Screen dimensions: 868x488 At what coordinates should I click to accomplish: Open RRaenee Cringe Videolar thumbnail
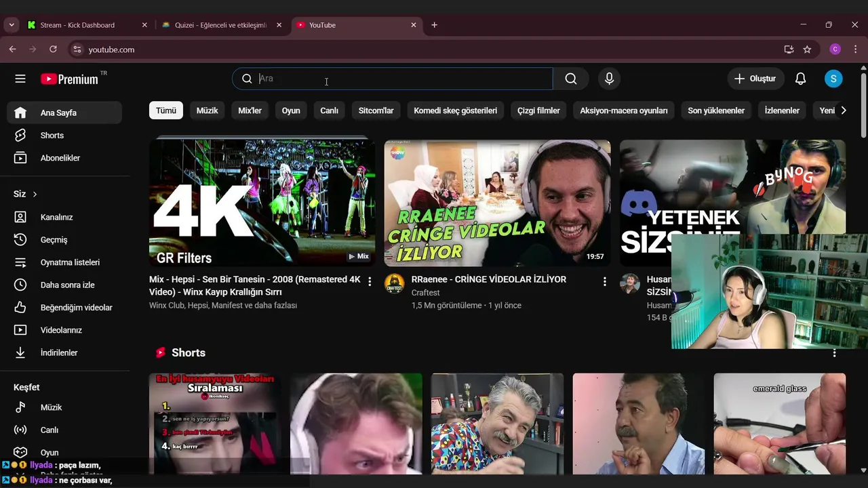pos(497,203)
